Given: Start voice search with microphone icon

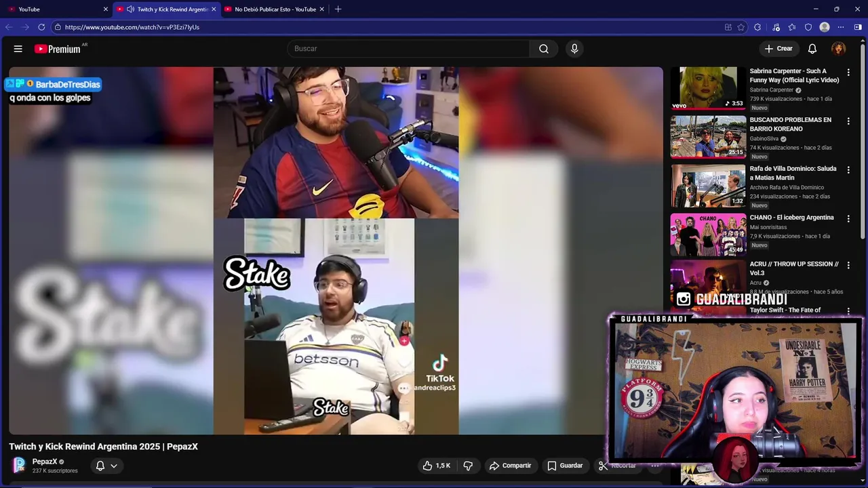Looking at the screenshot, I should point(574,49).
